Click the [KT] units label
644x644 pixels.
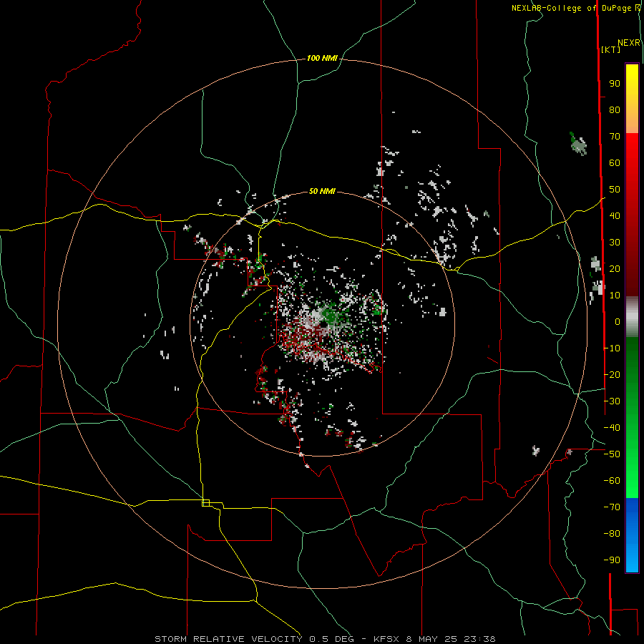[610, 49]
